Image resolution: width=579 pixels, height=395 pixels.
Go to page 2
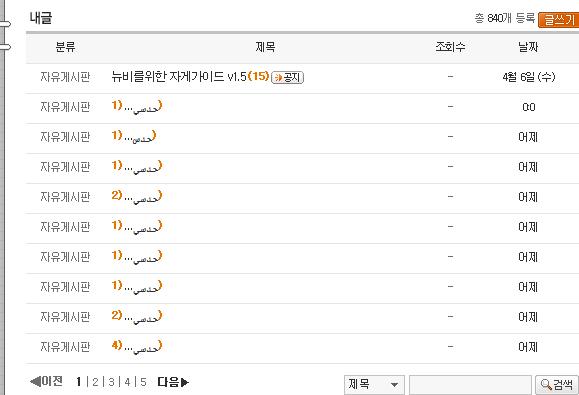click(x=95, y=382)
